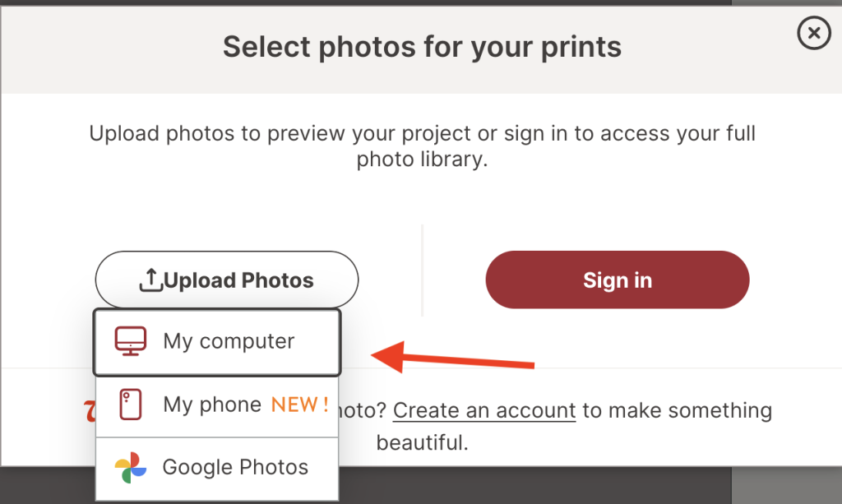Click the vertical divider between the two buttons

tap(422, 271)
